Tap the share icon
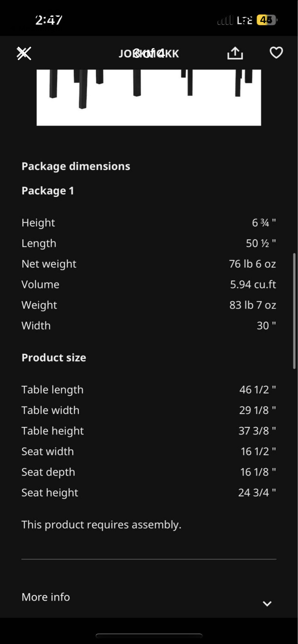298x644 pixels. click(x=235, y=53)
